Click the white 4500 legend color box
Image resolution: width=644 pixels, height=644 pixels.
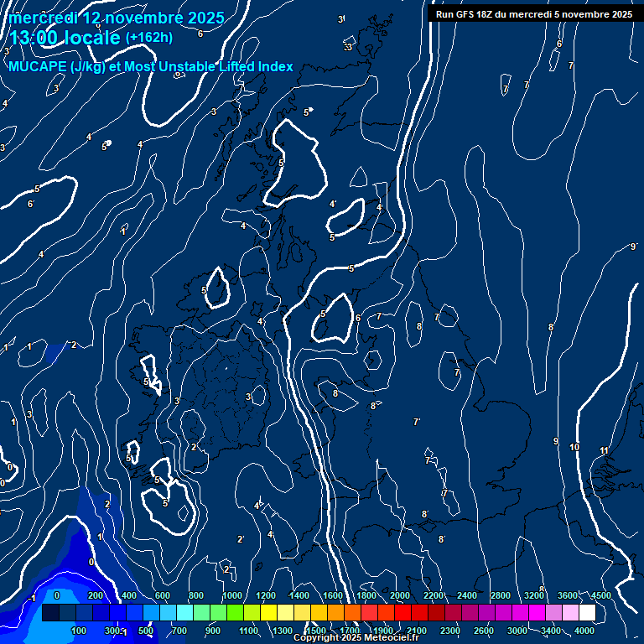587,613
